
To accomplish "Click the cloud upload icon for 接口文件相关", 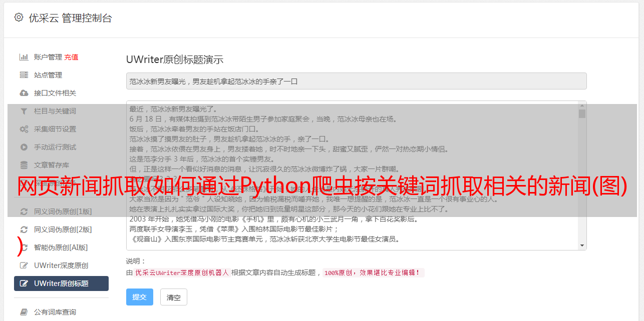I will (24, 93).
